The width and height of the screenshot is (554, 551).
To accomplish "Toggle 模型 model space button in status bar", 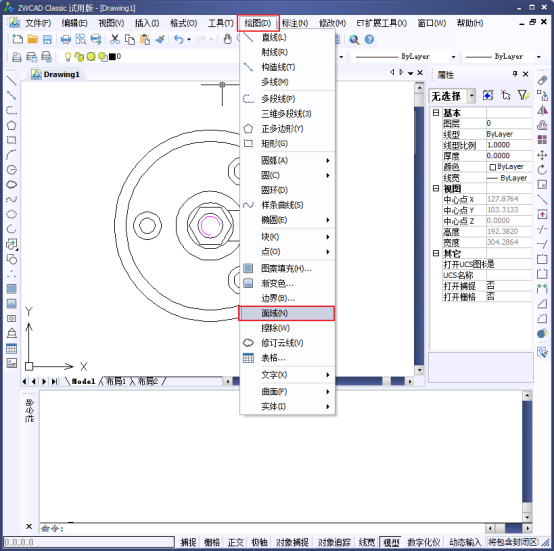I will coord(391,542).
